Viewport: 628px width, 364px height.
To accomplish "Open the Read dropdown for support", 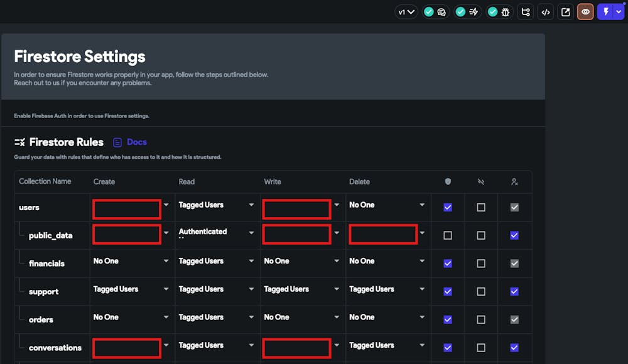I will [216, 289].
